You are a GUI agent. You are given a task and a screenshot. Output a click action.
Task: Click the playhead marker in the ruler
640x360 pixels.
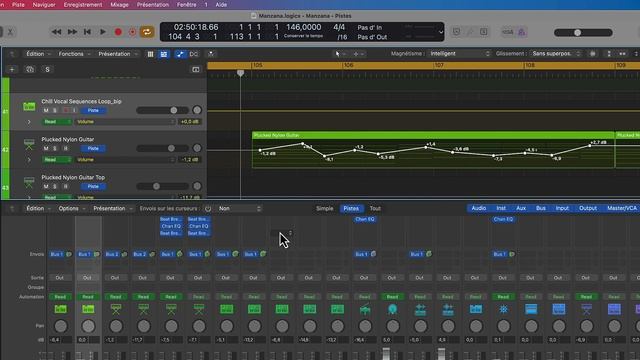(240, 73)
